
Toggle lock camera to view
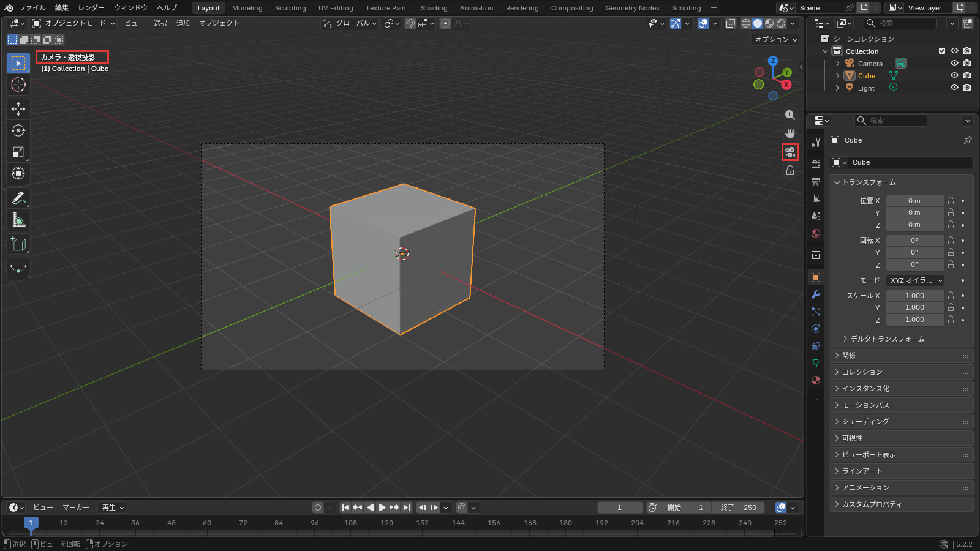(790, 170)
